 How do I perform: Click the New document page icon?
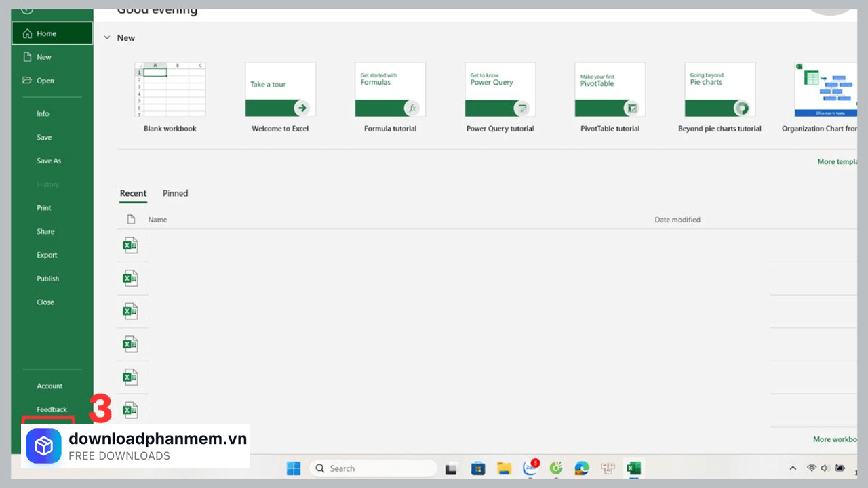27,57
